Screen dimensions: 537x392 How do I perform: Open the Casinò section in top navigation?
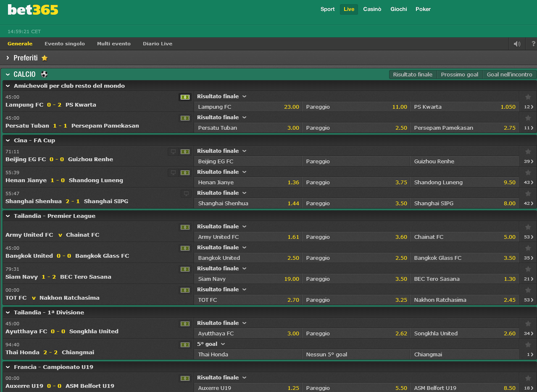click(372, 9)
